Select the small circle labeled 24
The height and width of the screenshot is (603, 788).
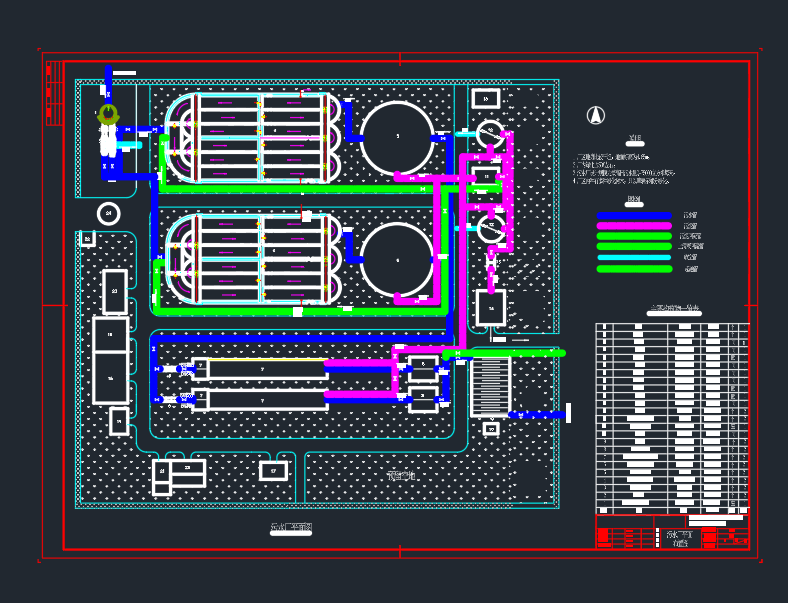click(109, 214)
